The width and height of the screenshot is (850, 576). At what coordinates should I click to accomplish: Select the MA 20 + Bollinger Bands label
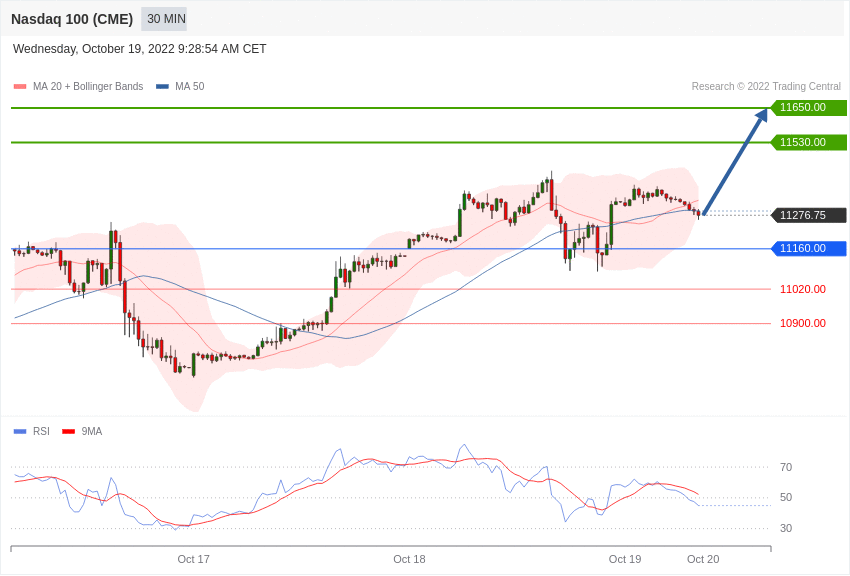tap(88, 87)
